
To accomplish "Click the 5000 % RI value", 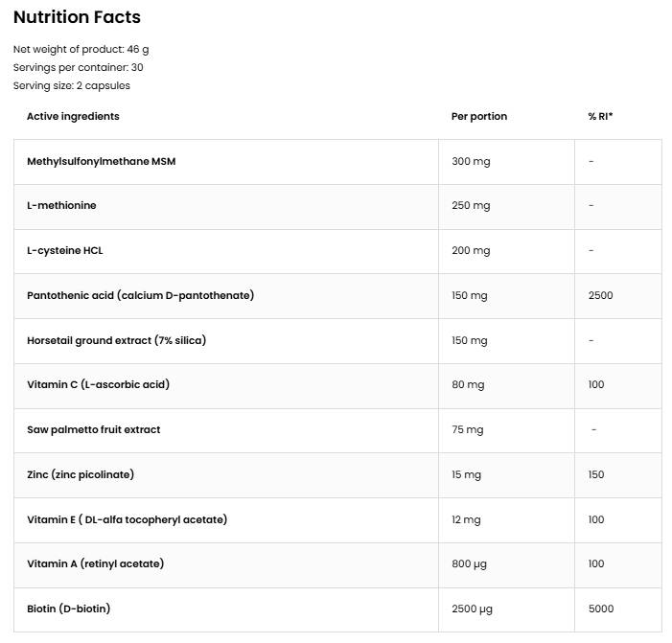I will (x=600, y=609).
